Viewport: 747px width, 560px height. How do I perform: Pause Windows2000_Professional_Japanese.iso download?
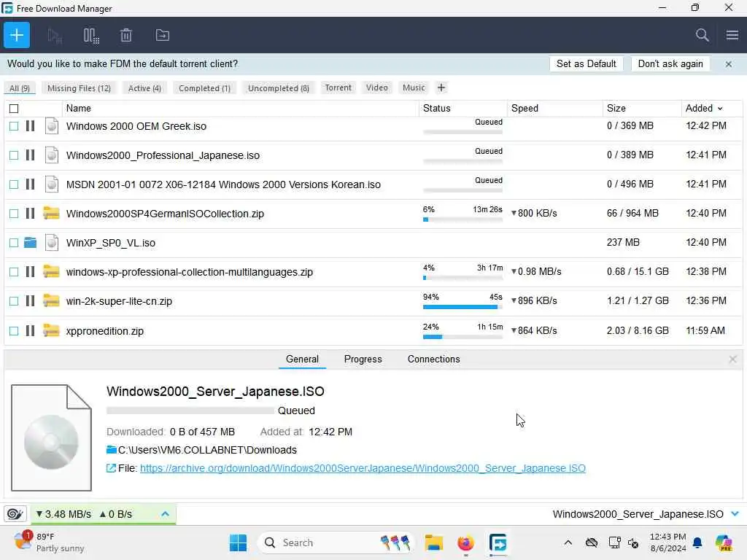[30, 155]
